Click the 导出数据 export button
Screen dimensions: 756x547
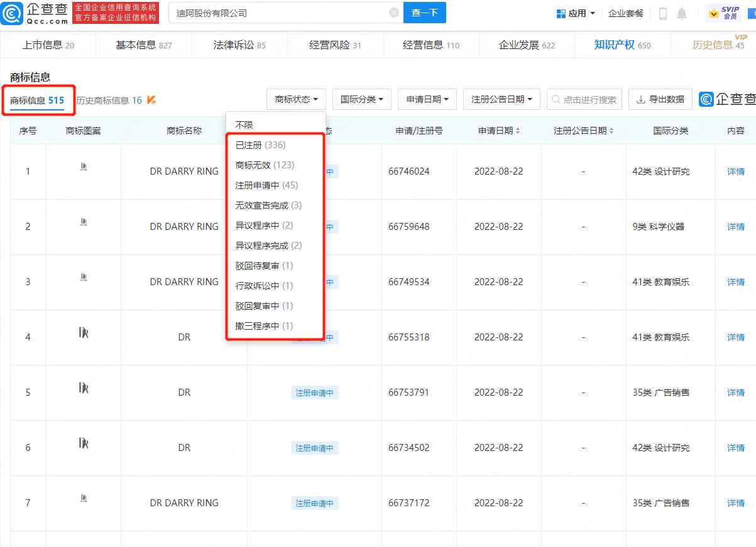click(660, 99)
